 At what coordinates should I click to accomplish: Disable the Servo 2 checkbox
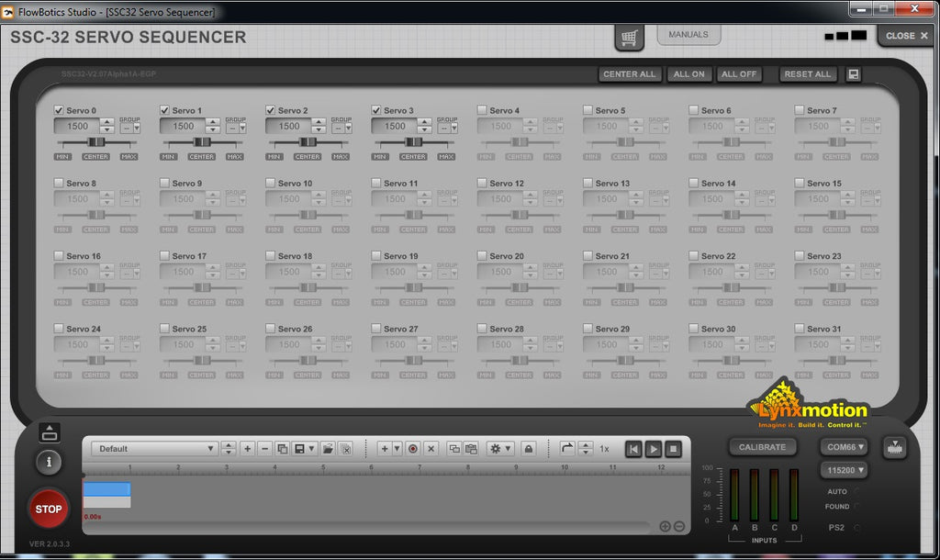click(271, 110)
